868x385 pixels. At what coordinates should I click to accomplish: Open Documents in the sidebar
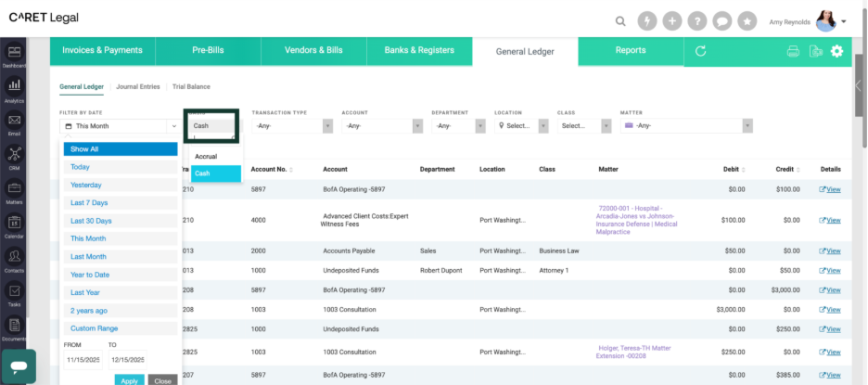[15, 324]
